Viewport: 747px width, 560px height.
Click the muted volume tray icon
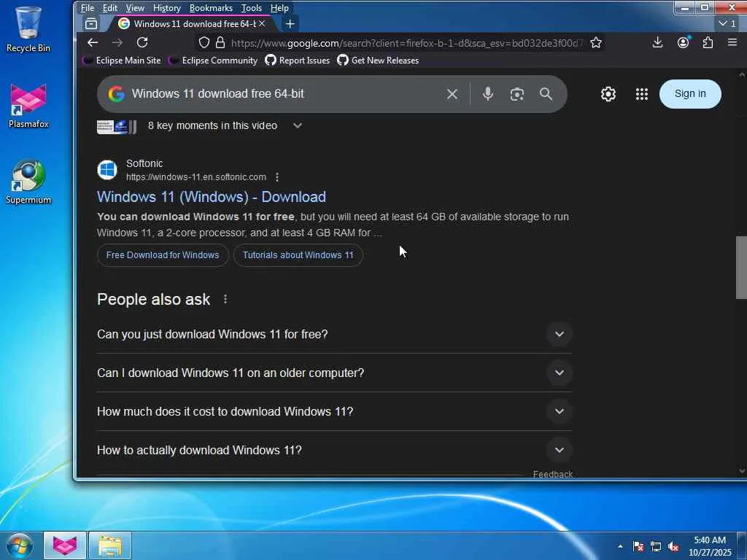click(x=673, y=546)
